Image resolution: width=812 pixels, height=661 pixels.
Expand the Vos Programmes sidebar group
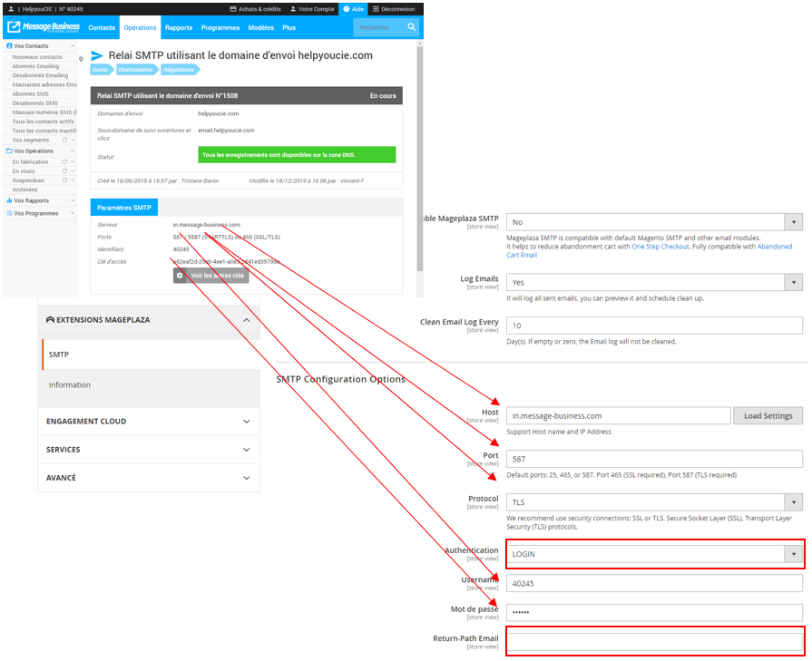pyautogui.click(x=73, y=213)
